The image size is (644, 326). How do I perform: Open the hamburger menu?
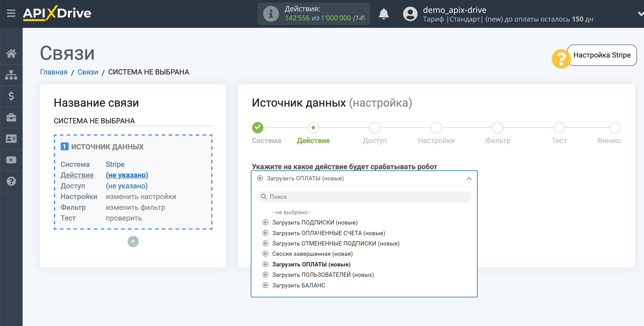coord(11,13)
